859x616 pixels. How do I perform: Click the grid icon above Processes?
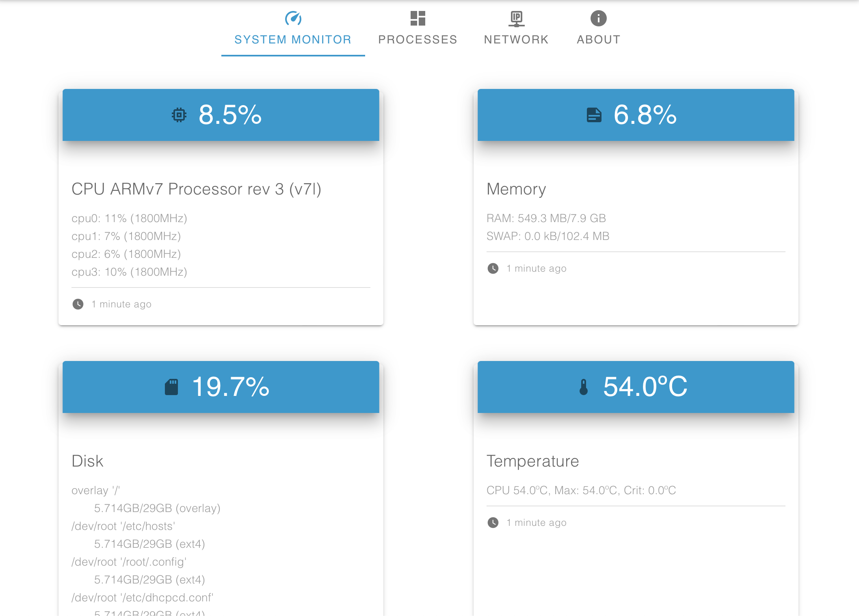pyautogui.click(x=417, y=18)
